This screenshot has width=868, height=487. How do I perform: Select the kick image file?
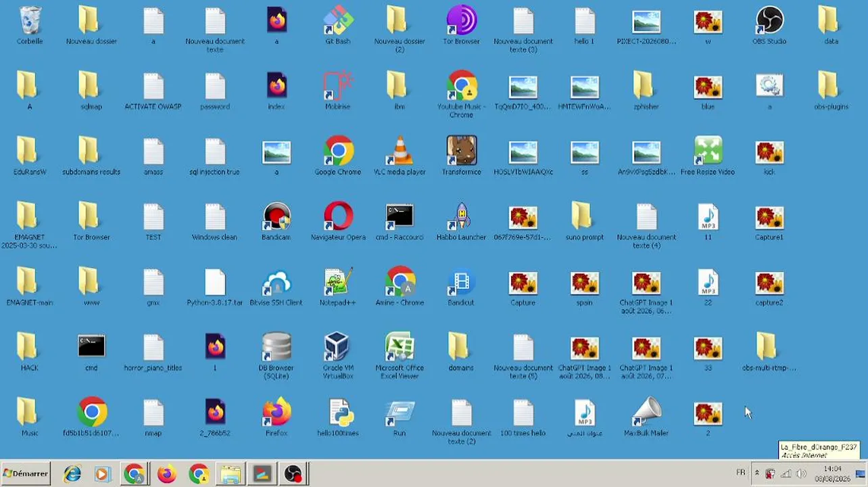(x=769, y=157)
